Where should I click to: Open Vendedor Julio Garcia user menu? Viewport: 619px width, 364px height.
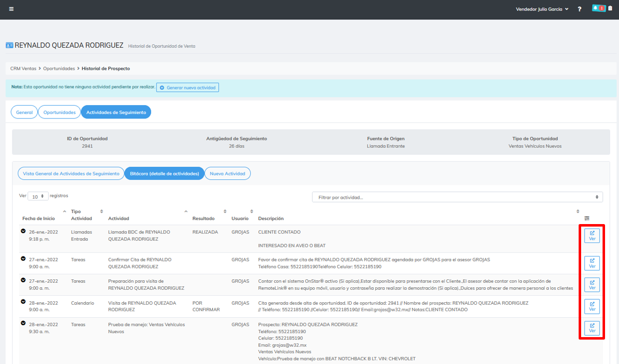click(x=542, y=9)
